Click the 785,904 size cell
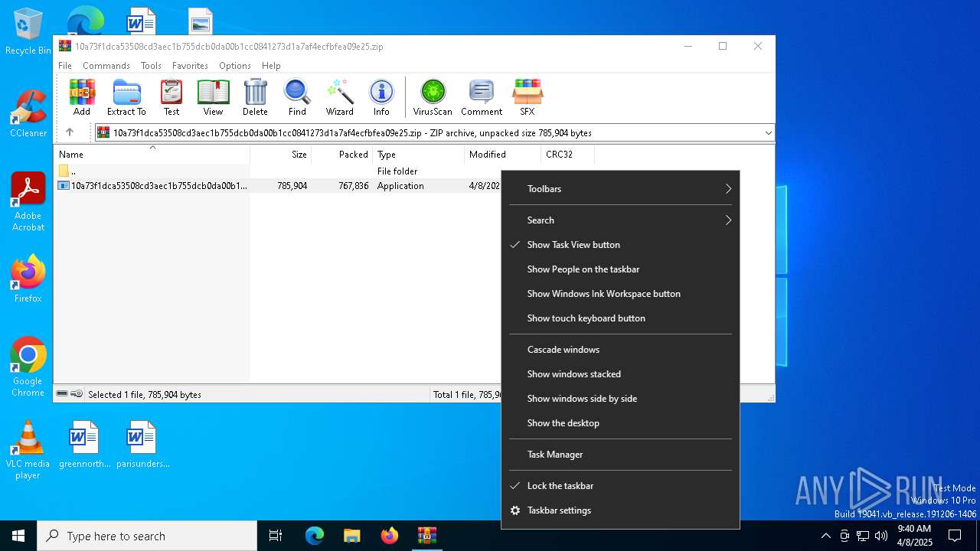The height and width of the screenshot is (551, 980). tap(292, 186)
